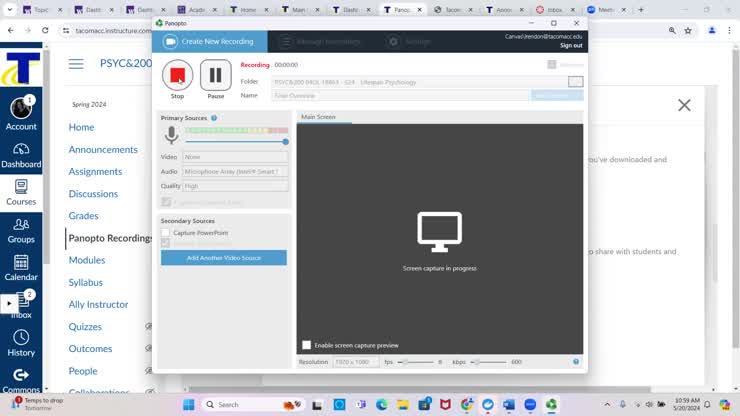Toggle the Capture Computer Audio checkbox

tap(166, 202)
